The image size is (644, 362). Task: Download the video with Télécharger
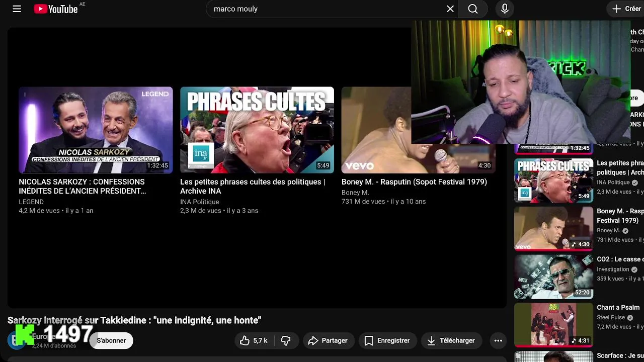451,340
